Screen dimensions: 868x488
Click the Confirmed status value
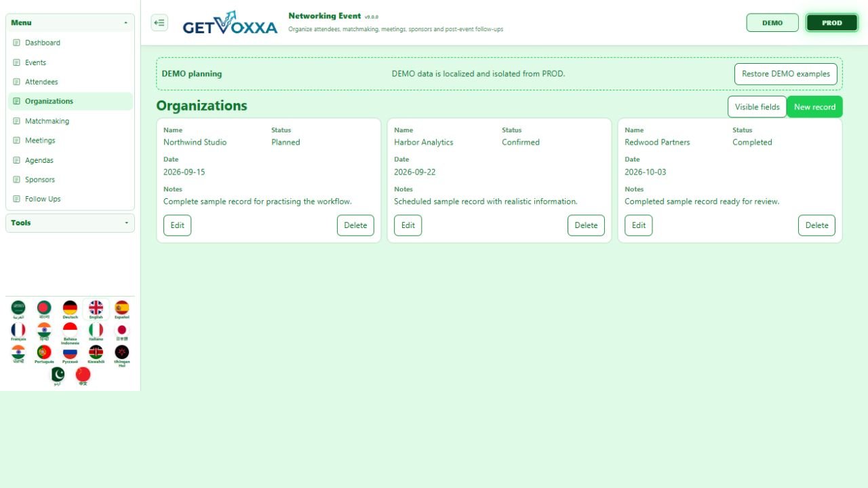[521, 143]
